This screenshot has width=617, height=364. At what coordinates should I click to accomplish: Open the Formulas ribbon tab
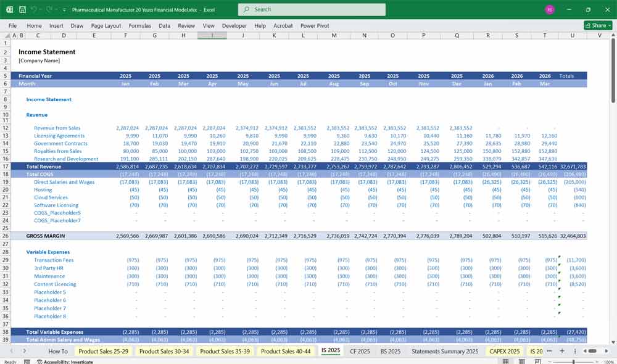(139, 25)
